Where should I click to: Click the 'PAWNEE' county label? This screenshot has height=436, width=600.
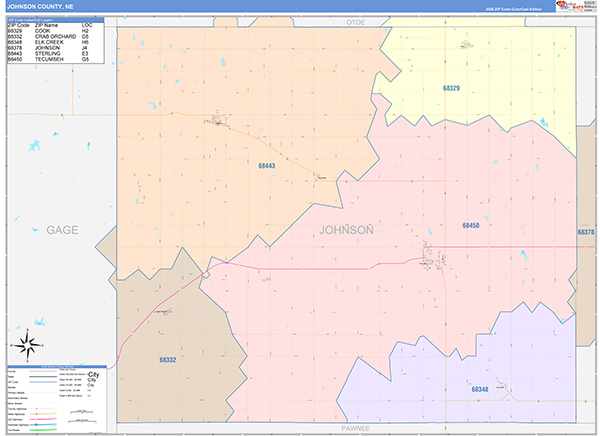(355, 428)
